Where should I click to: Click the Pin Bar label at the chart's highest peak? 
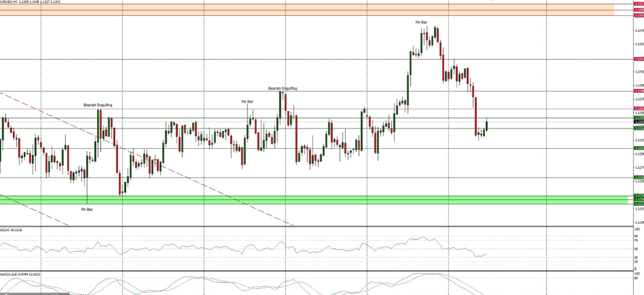pyautogui.click(x=421, y=22)
